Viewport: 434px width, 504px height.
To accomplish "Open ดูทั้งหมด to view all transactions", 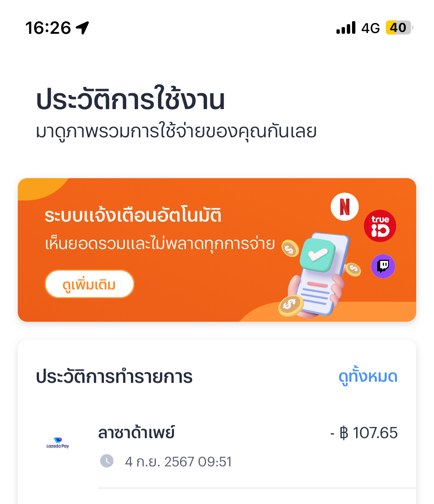I will tap(368, 376).
